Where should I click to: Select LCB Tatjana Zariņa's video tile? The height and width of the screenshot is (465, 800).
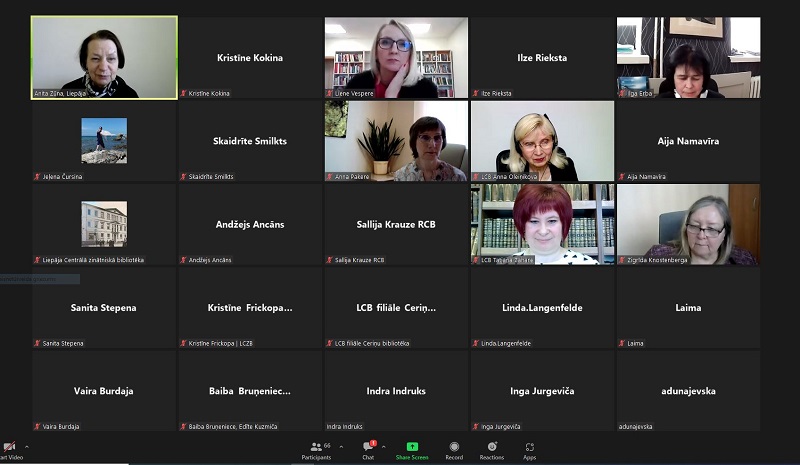point(542,224)
